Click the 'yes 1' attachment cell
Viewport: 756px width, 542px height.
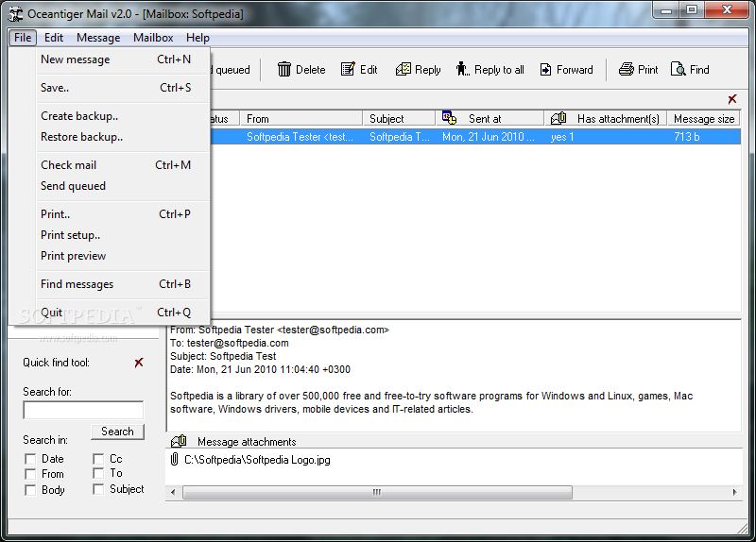pos(562,137)
